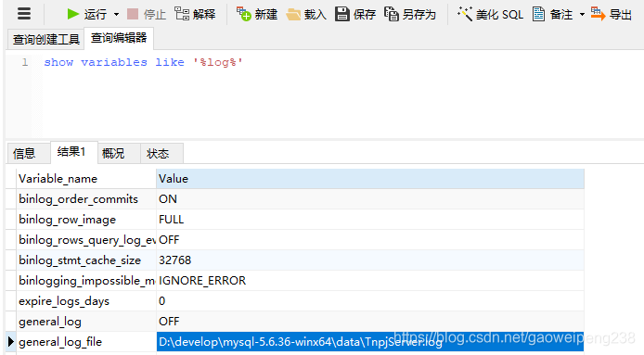Click the Explain (解释) icon
Viewport: 644px width, 355px height.
point(182,14)
